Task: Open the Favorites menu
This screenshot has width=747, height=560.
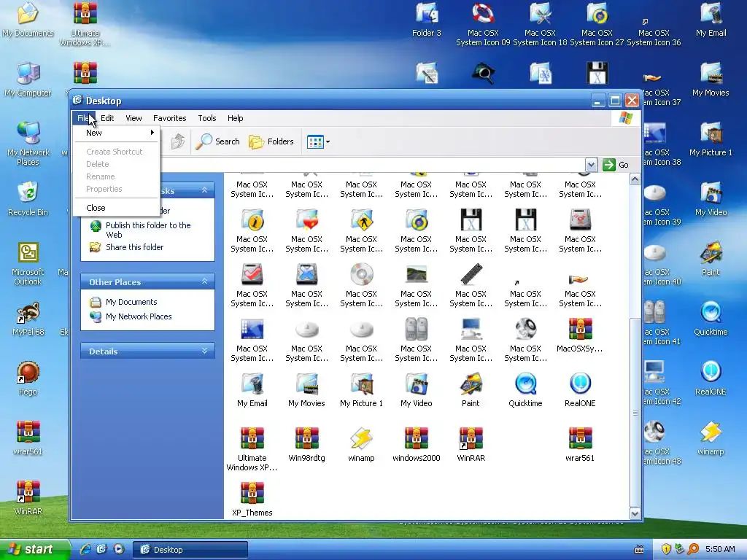Action: coord(169,118)
